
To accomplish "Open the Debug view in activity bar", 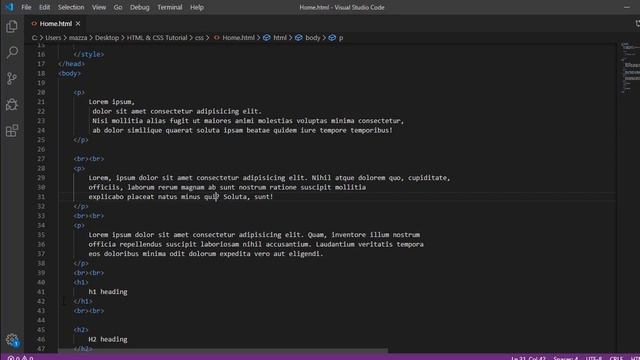I will point(12,104).
